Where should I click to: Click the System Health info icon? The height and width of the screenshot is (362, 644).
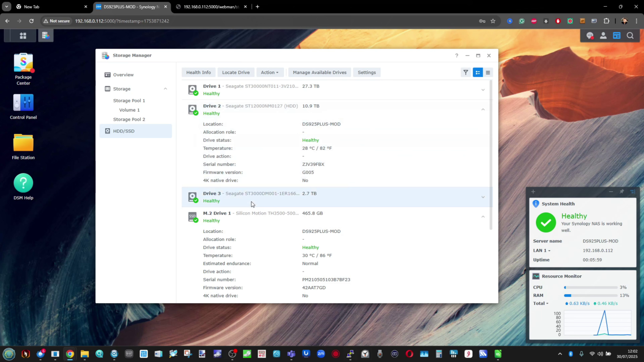[536, 204]
